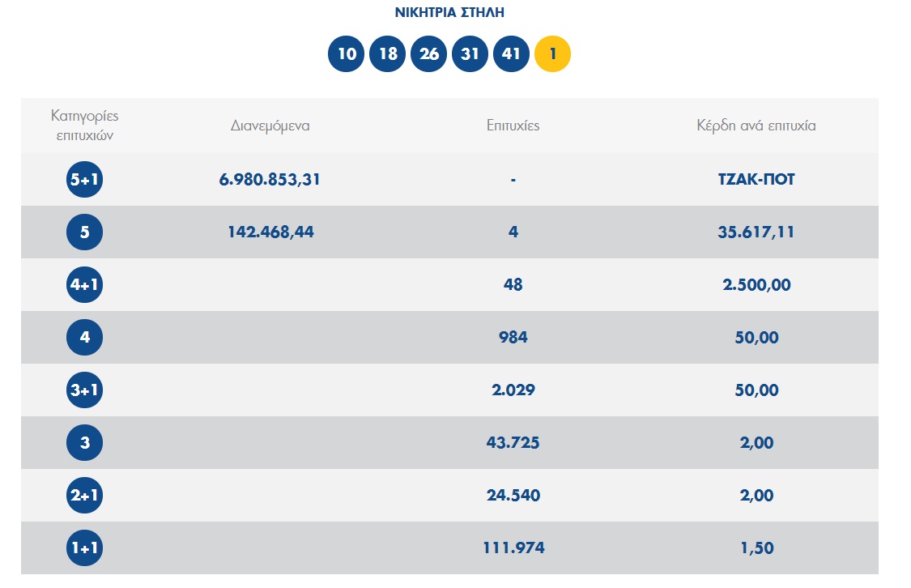Click the 111.974 winners count
Image resolution: width=911 pixels, height=588 pixels.
click(513, 548)
